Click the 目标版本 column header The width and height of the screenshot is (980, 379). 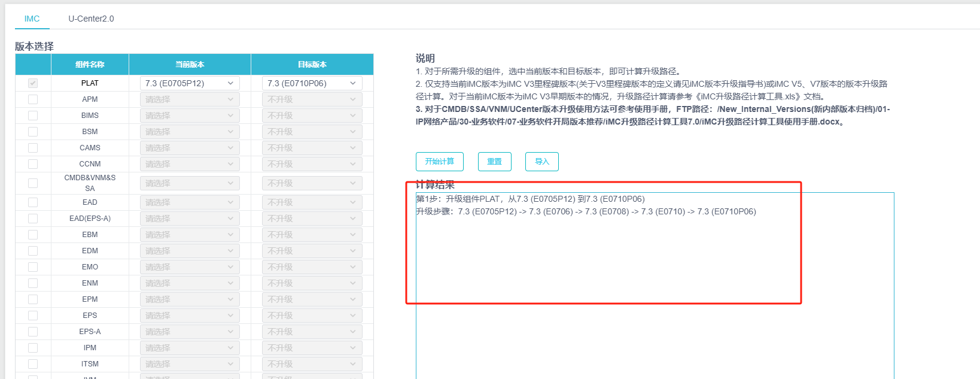[x=312, y=65]
